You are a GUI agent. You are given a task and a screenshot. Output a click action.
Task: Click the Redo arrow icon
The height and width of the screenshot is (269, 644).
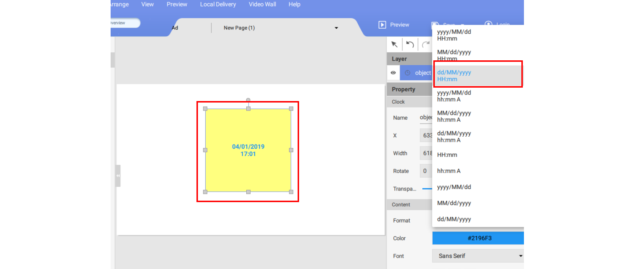(426, 44)
